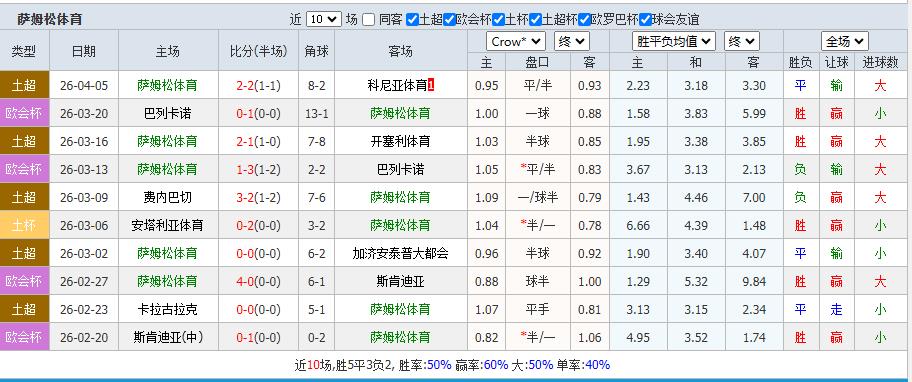
Task: Click the 盘口 column header
Action: [x=537, y=62]
